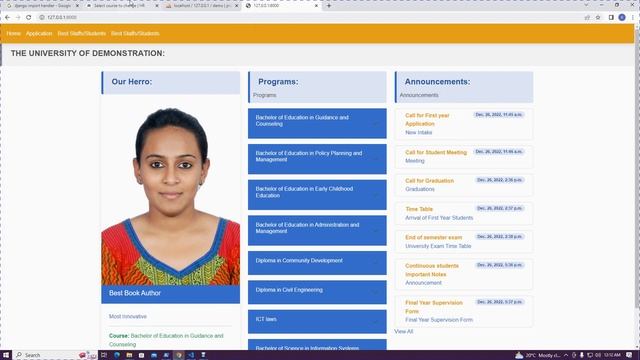Expand Diploma in Community Development

click(x=317, y=263)
